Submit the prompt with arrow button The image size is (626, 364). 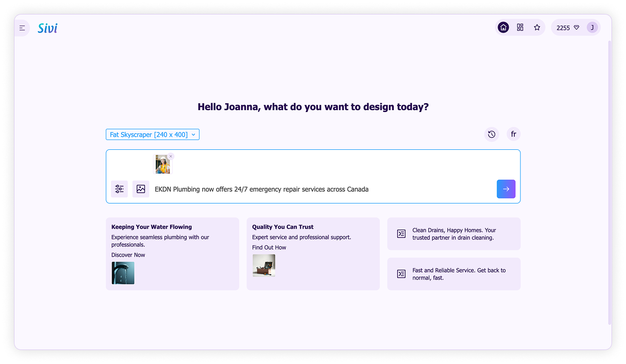tap(506, 189)
